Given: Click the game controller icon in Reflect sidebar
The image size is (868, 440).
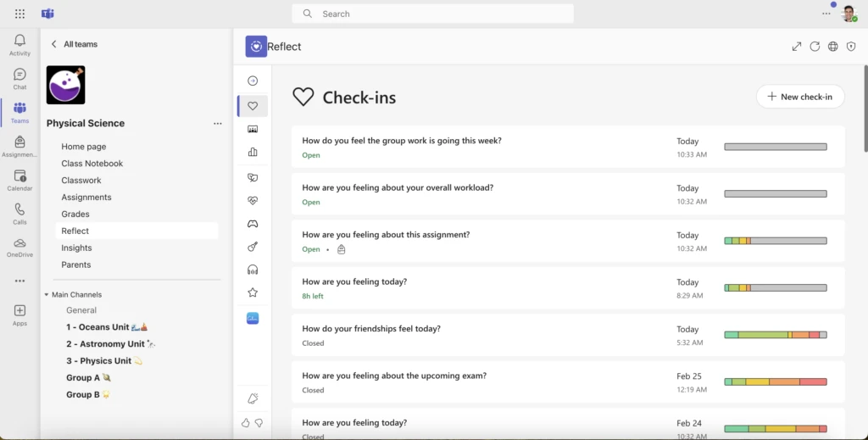Looking at the screenshot, I should click(x=253, y=224).
